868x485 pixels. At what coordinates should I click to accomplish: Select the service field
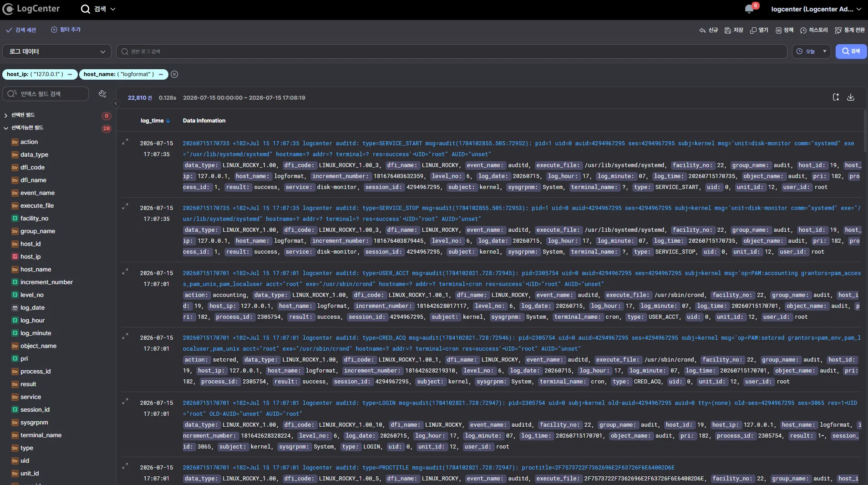30,397
